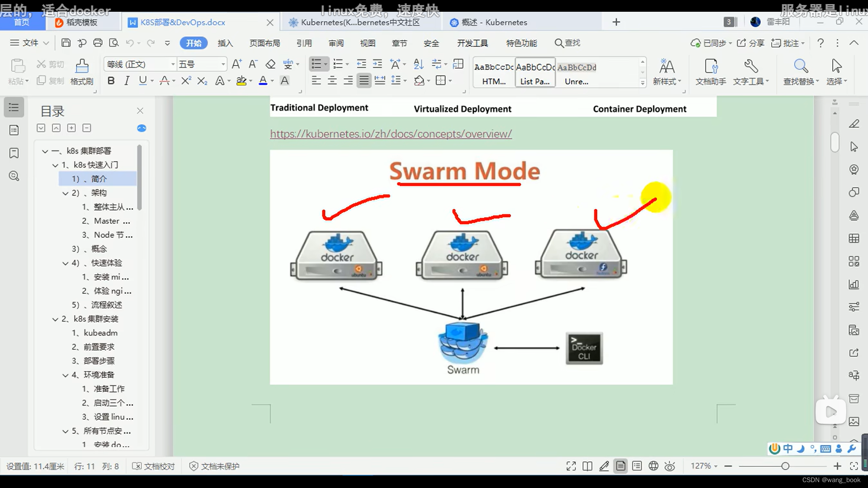Click the eye protection mode icon
This screenshot has height=488, width=868.
[670, 466]
